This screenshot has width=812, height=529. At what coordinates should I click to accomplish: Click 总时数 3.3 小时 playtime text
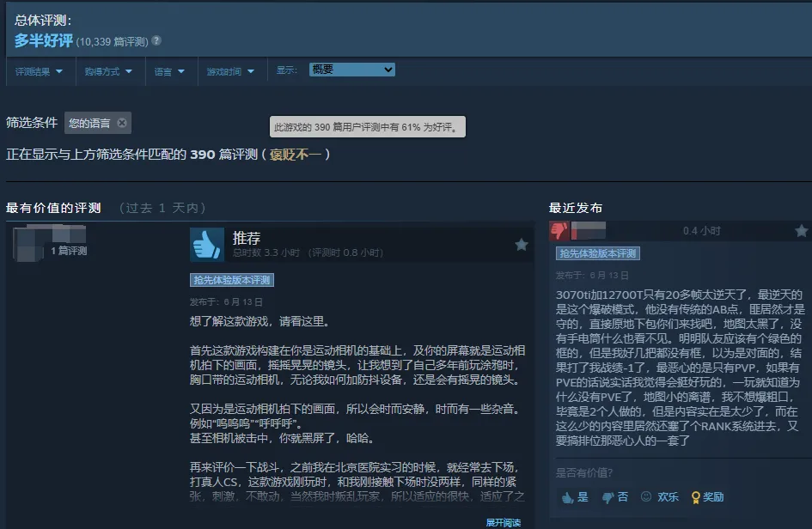(266, 252)
